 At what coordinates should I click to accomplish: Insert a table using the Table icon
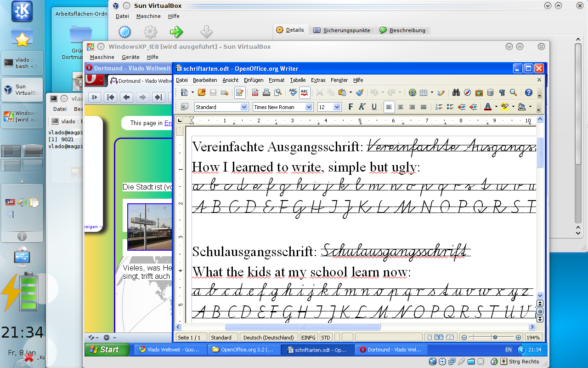point(424,92)
